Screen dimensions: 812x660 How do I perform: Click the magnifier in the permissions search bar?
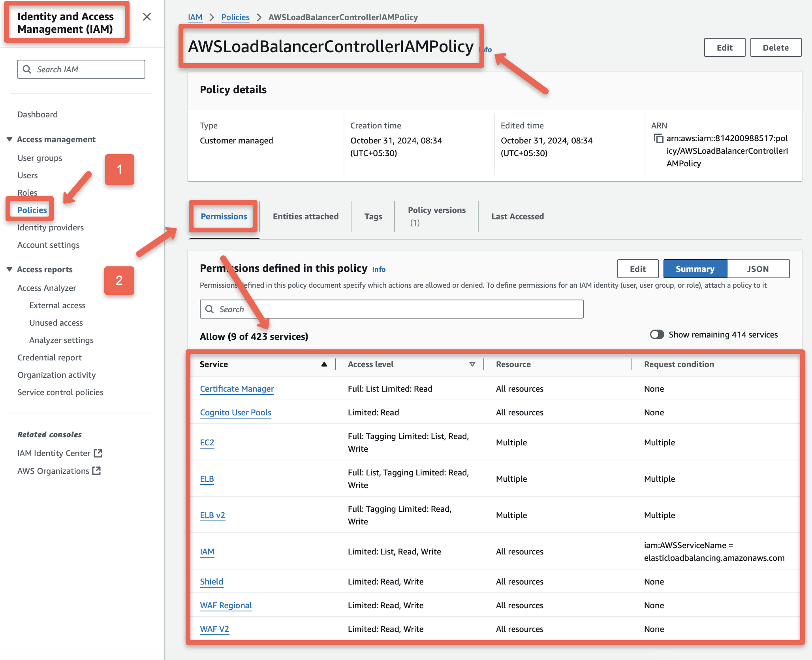click(x=210, y=309)
